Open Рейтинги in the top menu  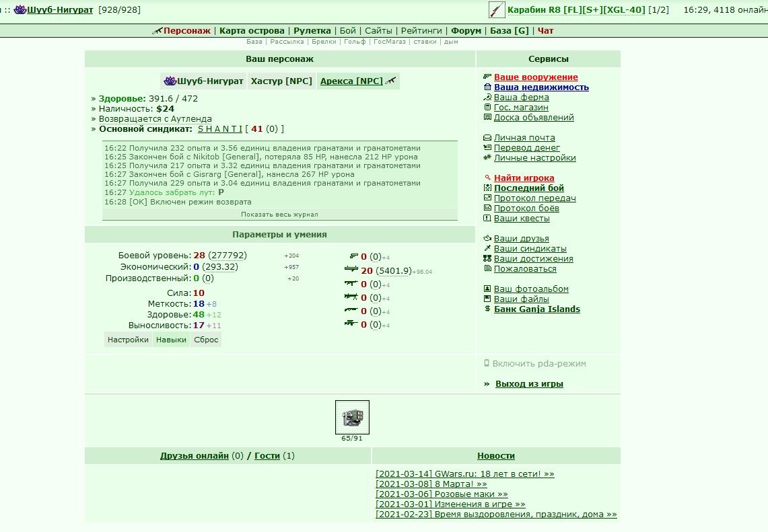(x=421, y=30)
